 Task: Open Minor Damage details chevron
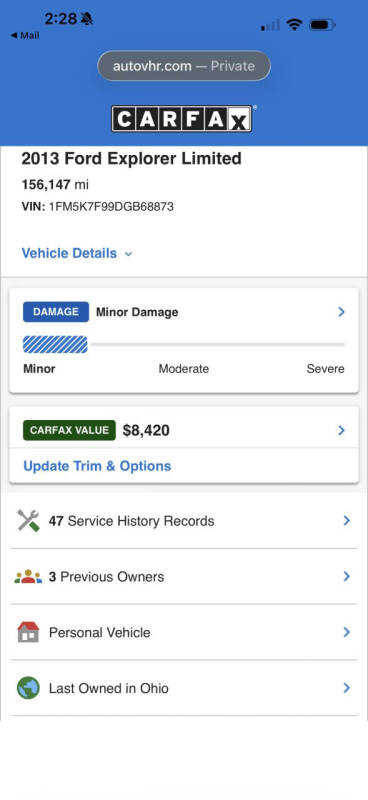(341, 312)
